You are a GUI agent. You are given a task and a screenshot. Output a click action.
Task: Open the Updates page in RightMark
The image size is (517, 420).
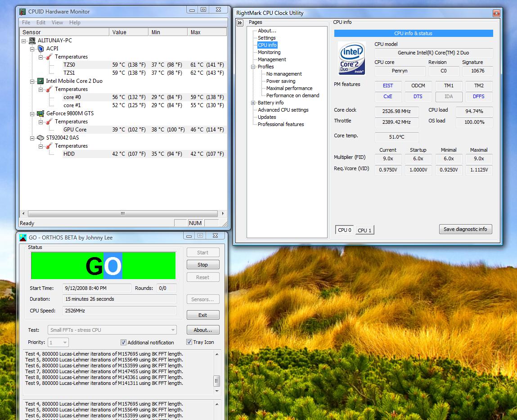click(x=267, y=117)
